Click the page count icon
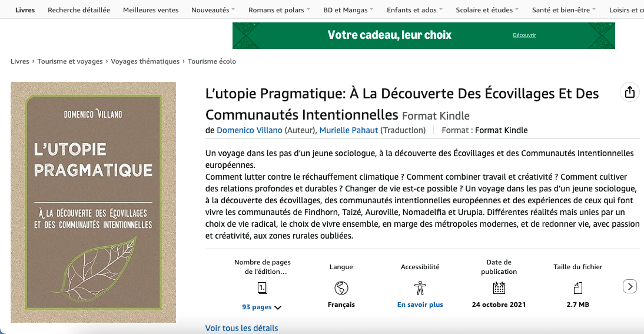The height and width of the screenshot is (334, 644). click(263, 288)
